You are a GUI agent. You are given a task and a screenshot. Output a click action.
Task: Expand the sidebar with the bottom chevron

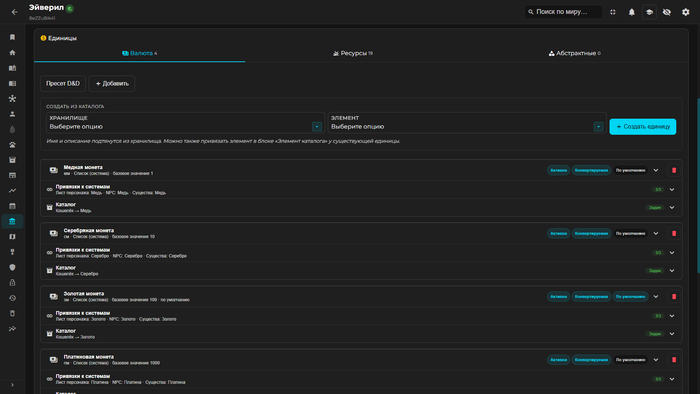point(12,385)
